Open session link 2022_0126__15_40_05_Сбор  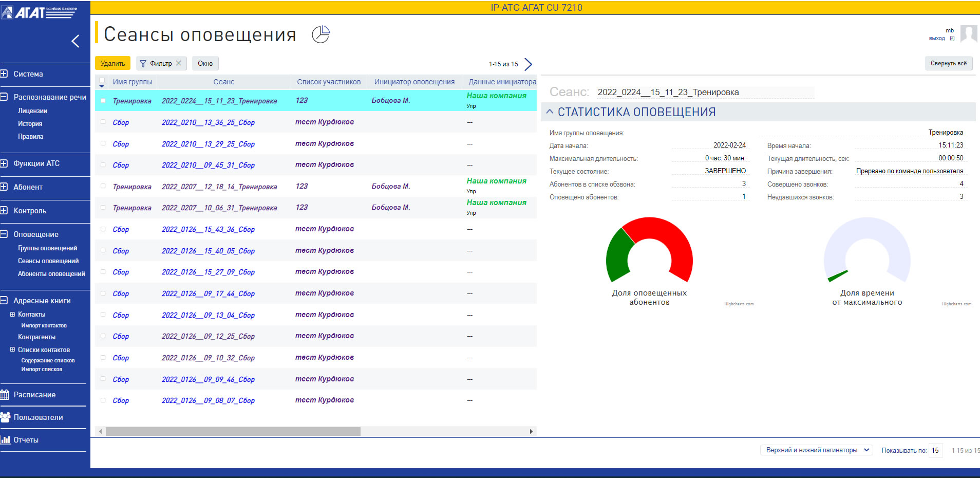pyautogui.click(x=208, y=251)
